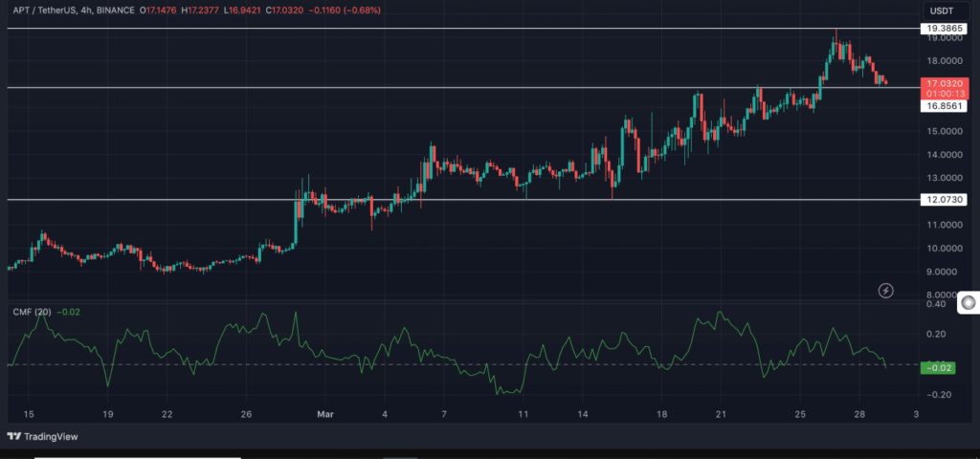This screenshot has width=980, height=459.
Task: Click the green CMF value label −0.02
Action: tap(939, 368)
